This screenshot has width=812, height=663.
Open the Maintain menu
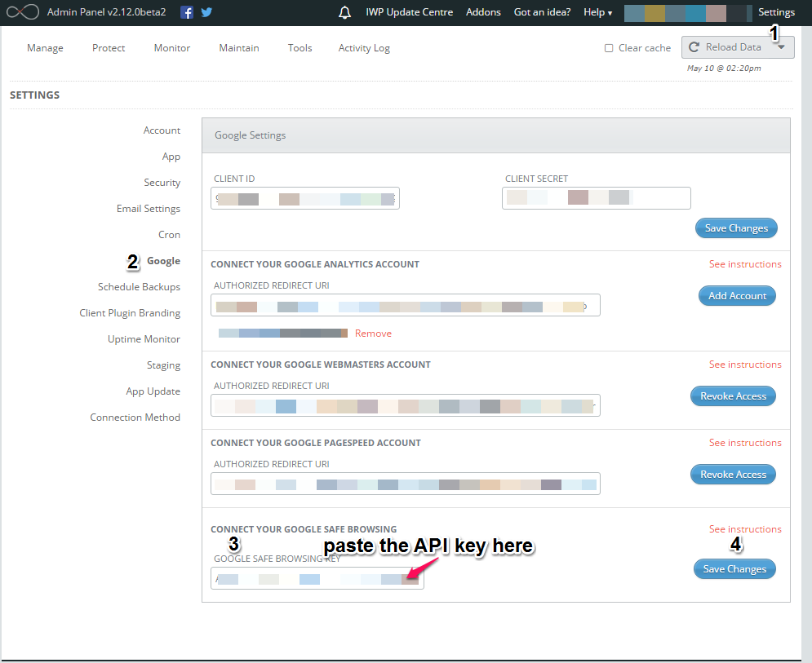click(x=239, y=48)
